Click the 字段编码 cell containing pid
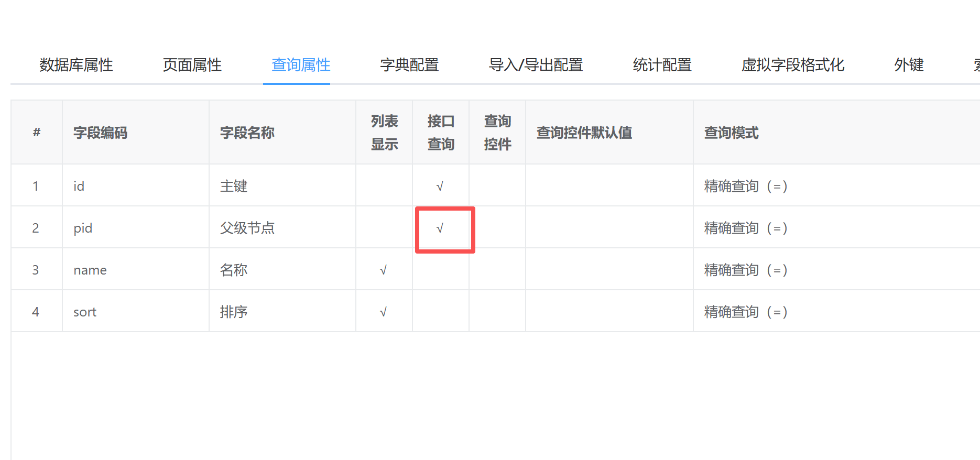 (83, 228)
